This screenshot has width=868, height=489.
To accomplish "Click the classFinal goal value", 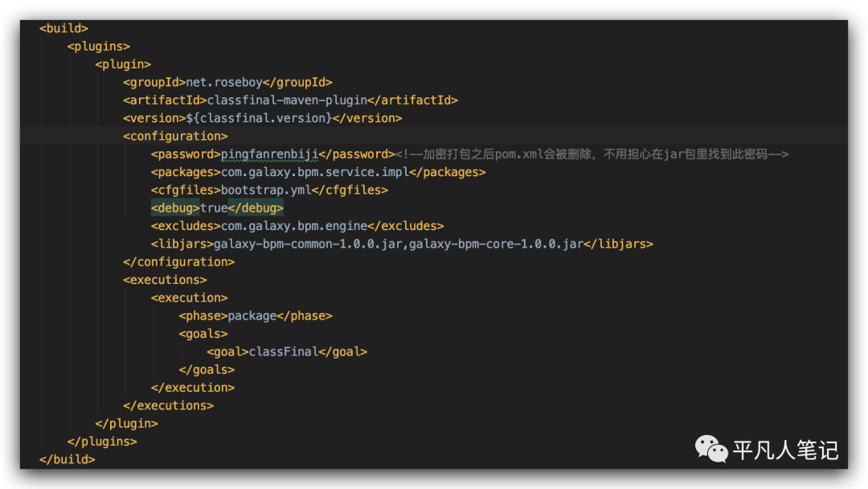I will (284, 351).
